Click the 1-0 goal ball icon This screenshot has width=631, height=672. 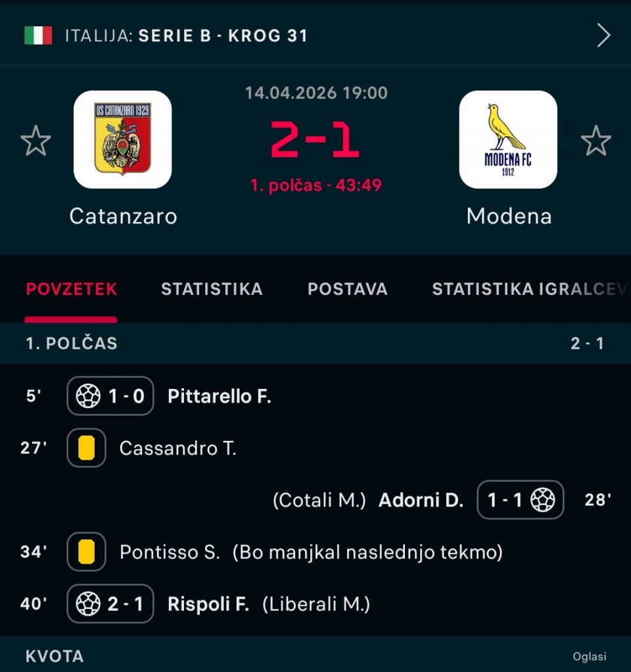point(89,396)
